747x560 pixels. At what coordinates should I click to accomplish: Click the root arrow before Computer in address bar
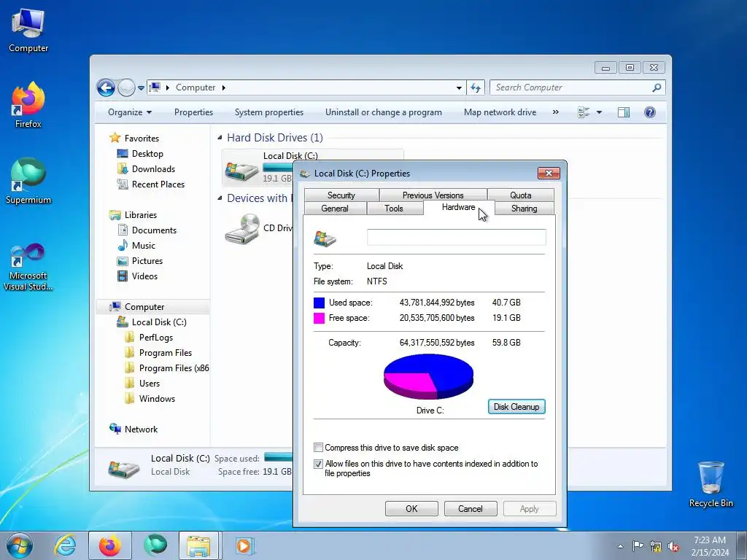pos(167,87)
